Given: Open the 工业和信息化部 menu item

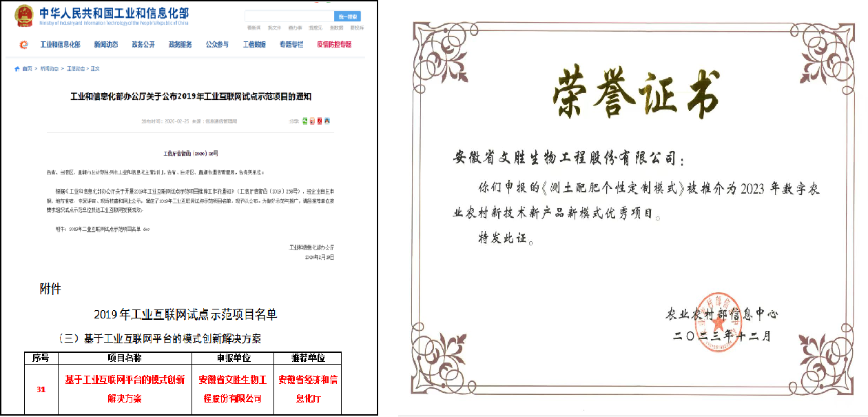Looking at the screenshot, I should point(60,45).
